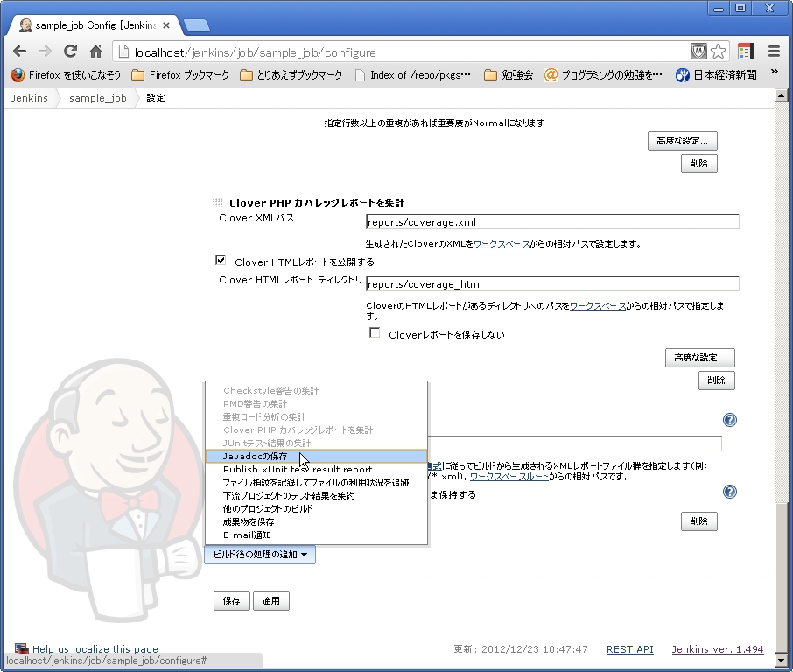The height and width of the screenshot is (672, 793).
Task: Select 成果物を保存 menu item
Action: click(316, 522)
